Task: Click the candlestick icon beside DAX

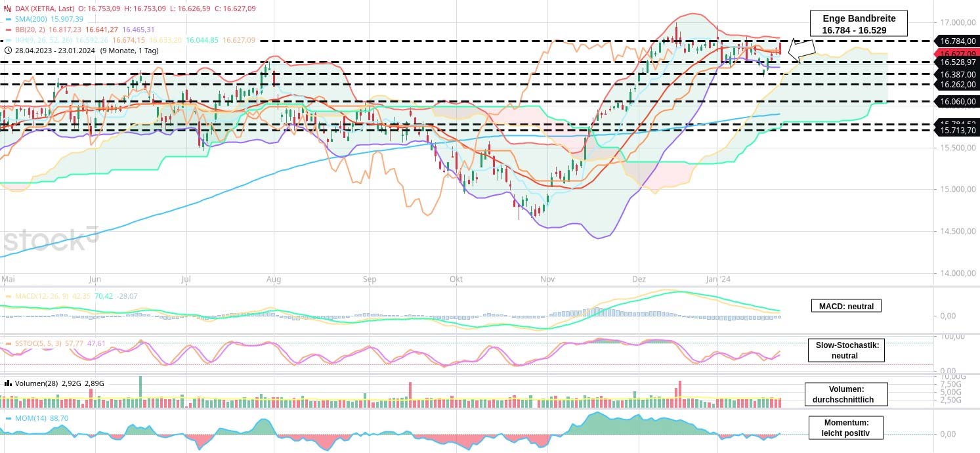Action: pyautogui.click(x=8, y=9)
